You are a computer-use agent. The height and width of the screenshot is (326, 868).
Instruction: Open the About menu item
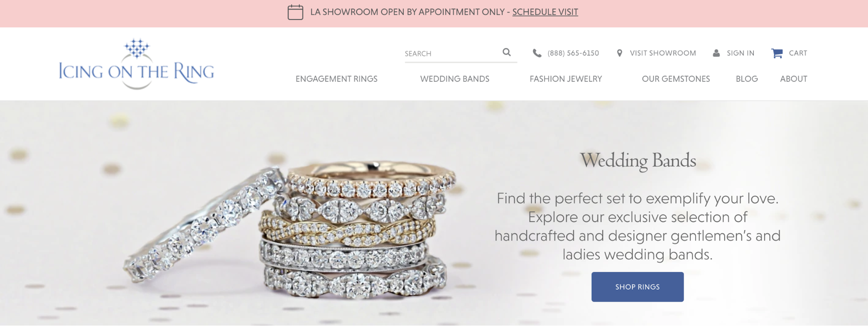click(794, 79)
